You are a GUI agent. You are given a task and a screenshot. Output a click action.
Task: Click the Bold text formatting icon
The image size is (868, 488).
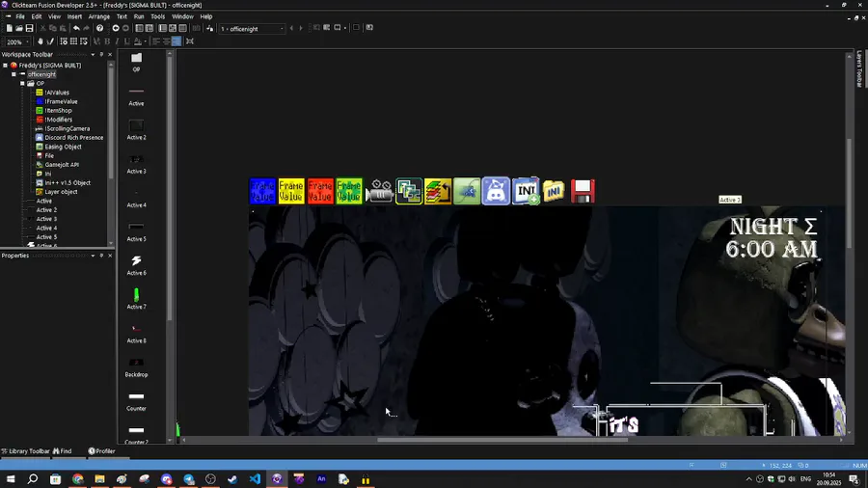pyautogui.click(x=107, y=41)
